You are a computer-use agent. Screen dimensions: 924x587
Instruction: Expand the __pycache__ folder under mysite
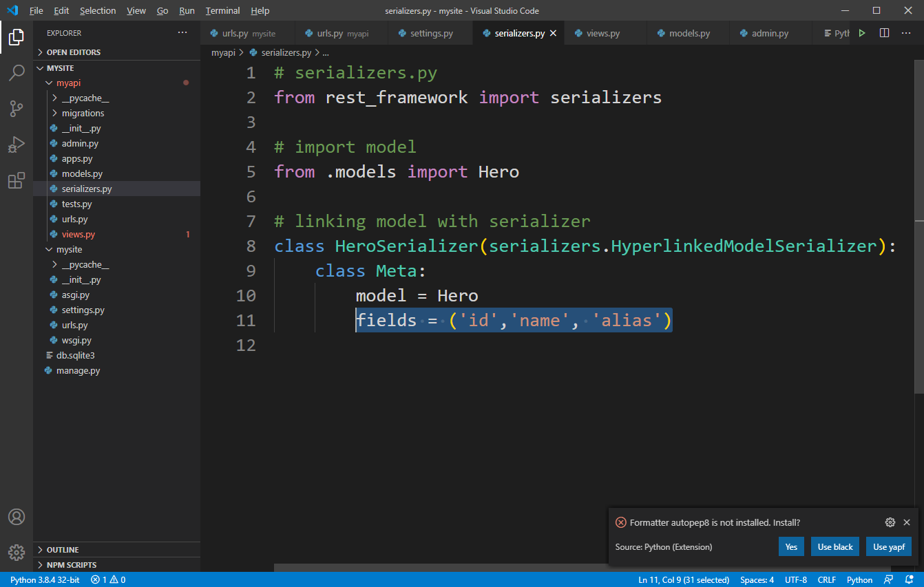pyautogui.click(x=117, y=264)
